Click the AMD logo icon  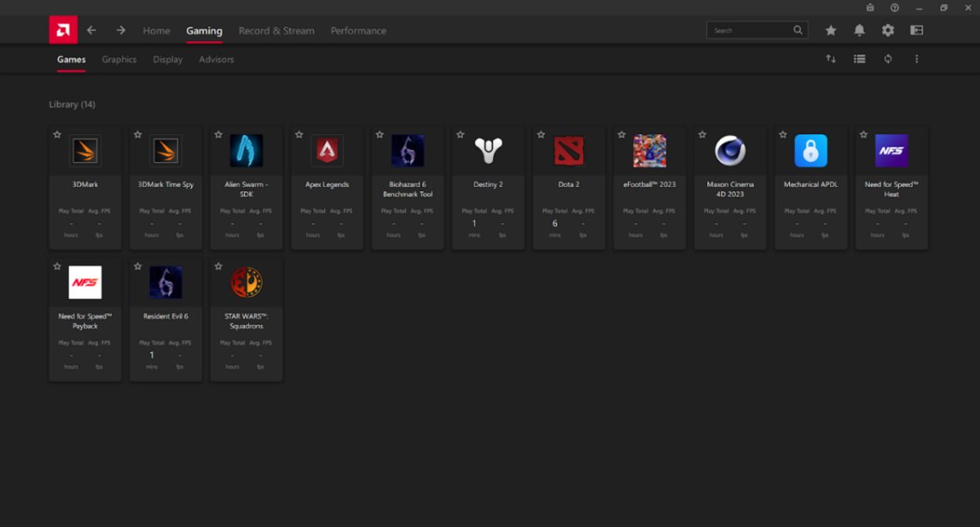click(63, 30)
